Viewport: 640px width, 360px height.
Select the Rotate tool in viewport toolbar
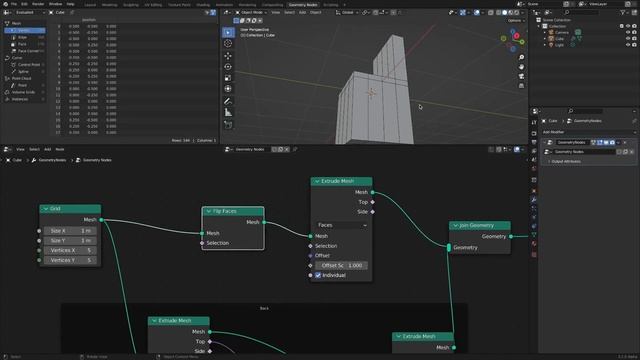coord(228,67)
